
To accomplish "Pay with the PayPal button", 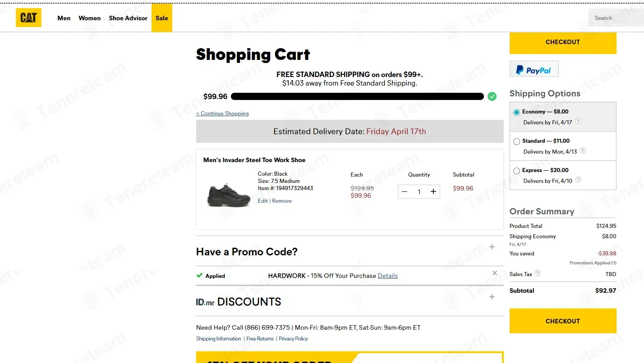I will [x=534, y=69].
